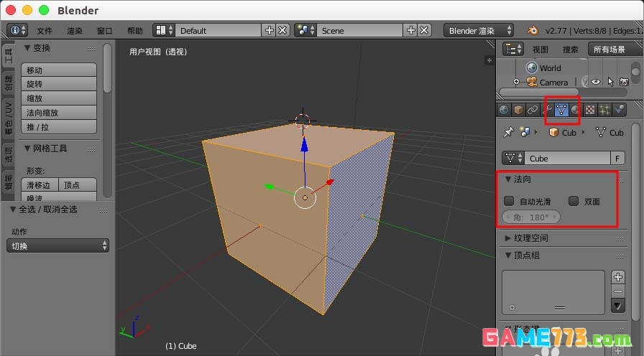This screenshot has height=356, width=644.
Task: Open the outliner 视图 menu
Action: pyautogui.click(x=540, y=50)
